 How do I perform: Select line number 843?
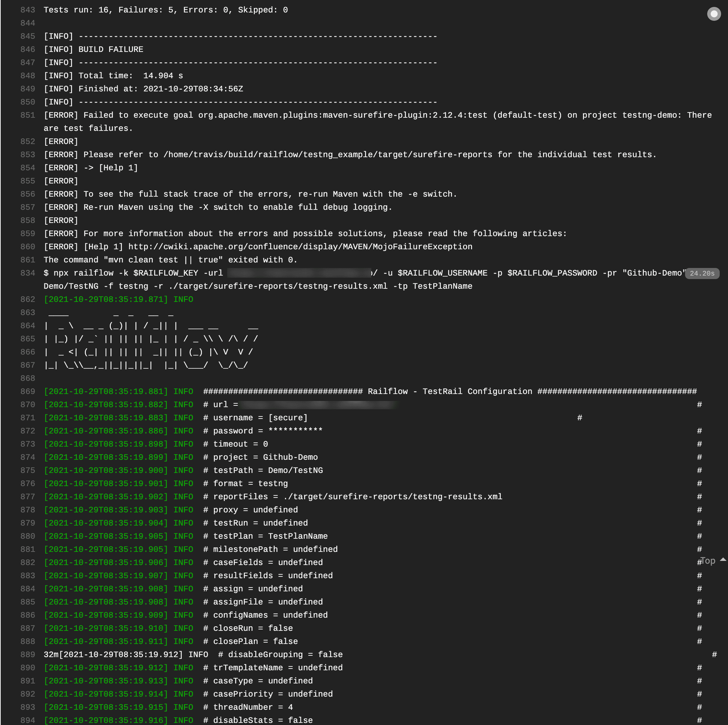pos(27,10)
